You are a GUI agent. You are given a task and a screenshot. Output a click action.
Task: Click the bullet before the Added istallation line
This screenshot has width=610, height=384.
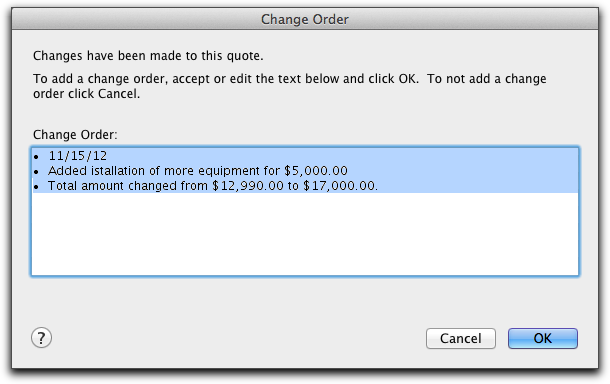[36, 172]
